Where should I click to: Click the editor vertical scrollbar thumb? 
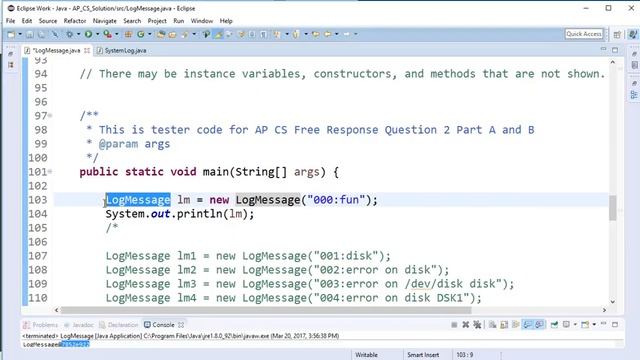(613, 208)
